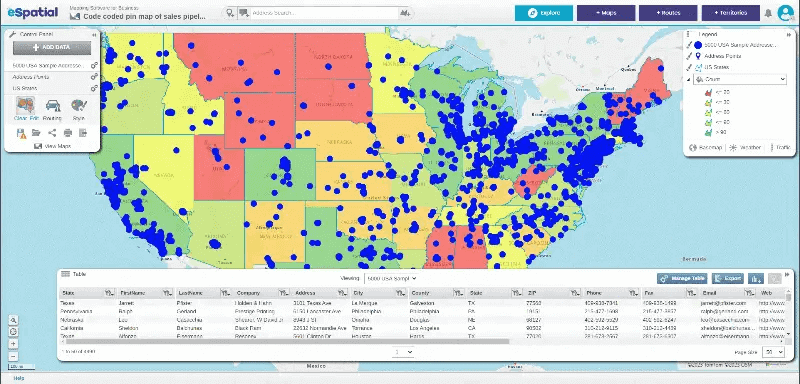Open settings gear for US States layer
The height and width of the screenshot is (384, 800).
pos(94,88)
